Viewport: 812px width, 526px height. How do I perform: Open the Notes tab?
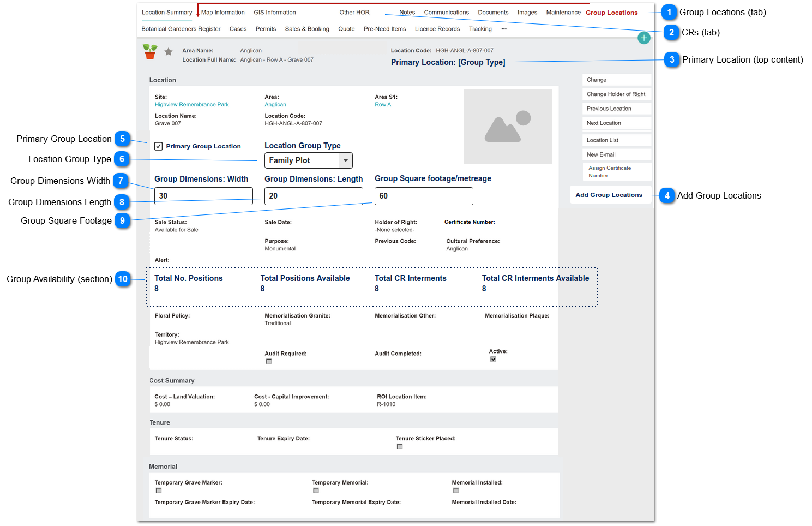(407, 13)
